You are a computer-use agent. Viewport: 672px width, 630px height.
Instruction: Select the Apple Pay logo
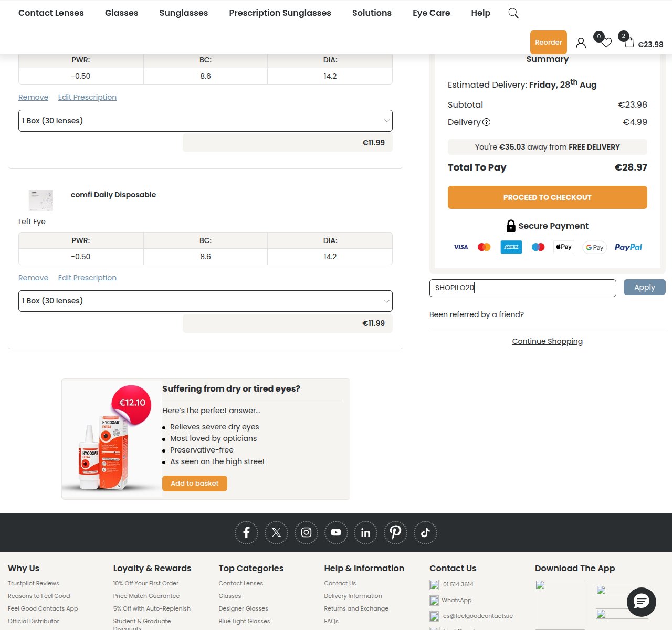pyautogui.click(x=564, y=247)
